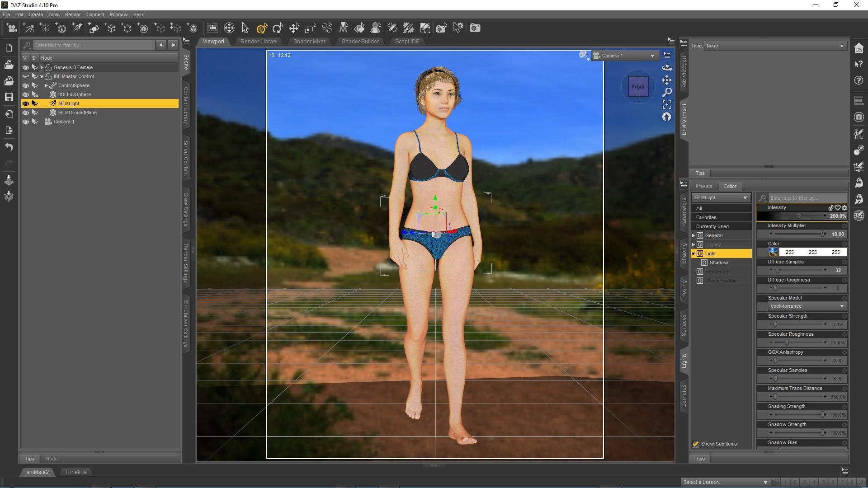The width and height of the screenshot is (868, 488).
Task: Switch to Shader Mixer tab
Action: 309,41
